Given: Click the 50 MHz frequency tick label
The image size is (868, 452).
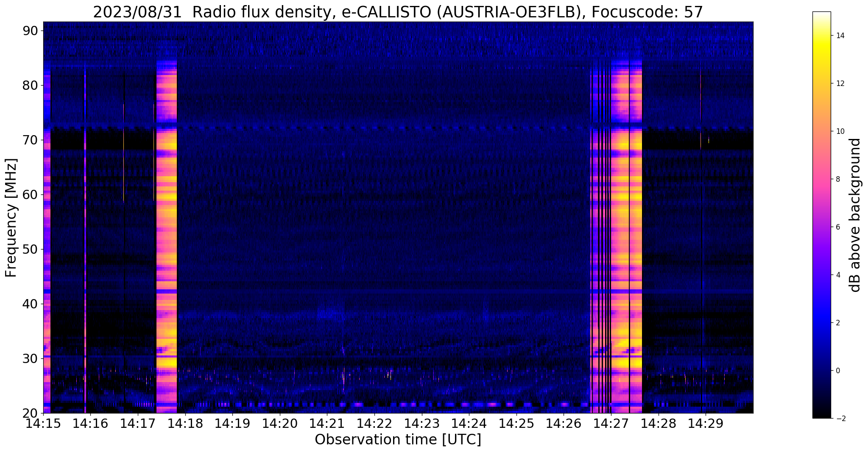Looking at the screenshot, I should (30, 249).
